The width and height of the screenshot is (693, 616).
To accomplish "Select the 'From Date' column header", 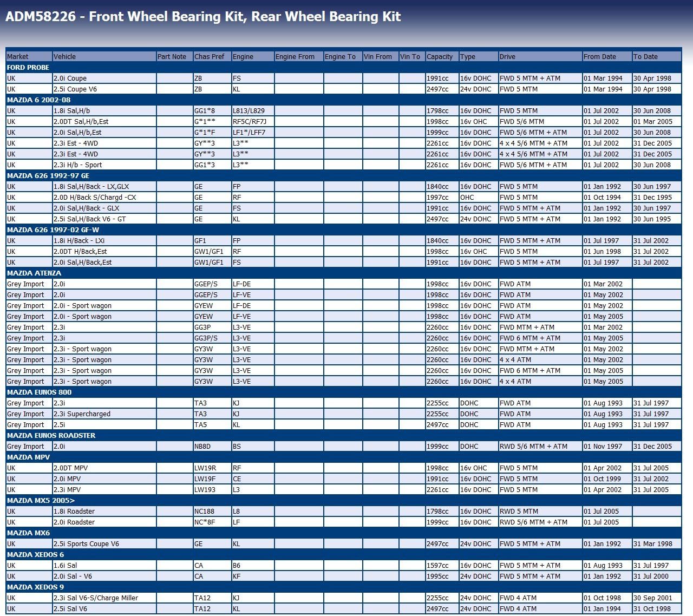I will pyautogui.click(x=607, y=56).
